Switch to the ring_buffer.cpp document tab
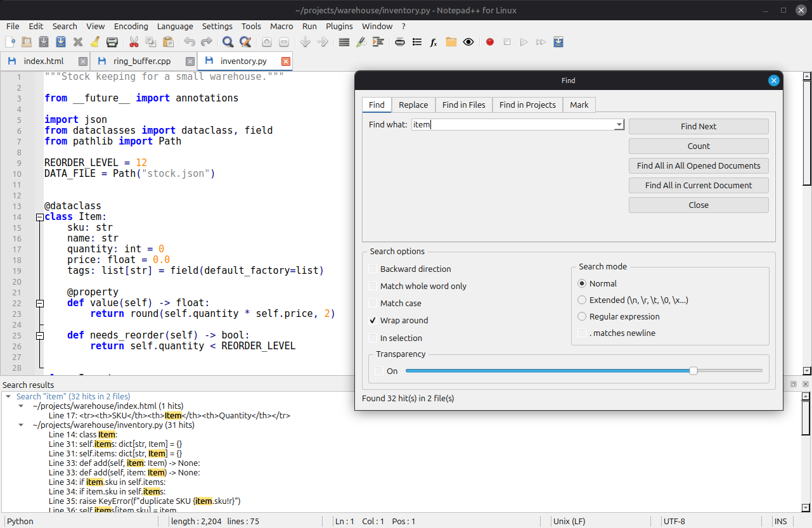The image size is (812, 528). tap(145, 61)
